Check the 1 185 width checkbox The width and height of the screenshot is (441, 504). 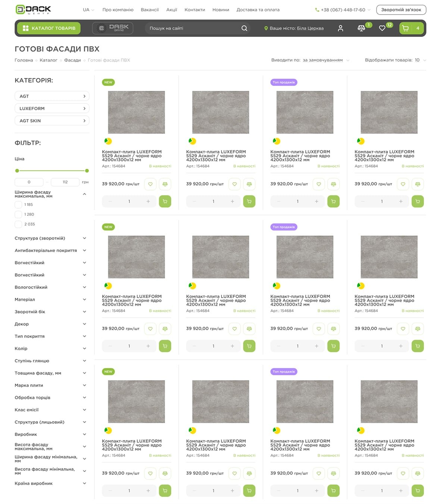coord(18,205)
